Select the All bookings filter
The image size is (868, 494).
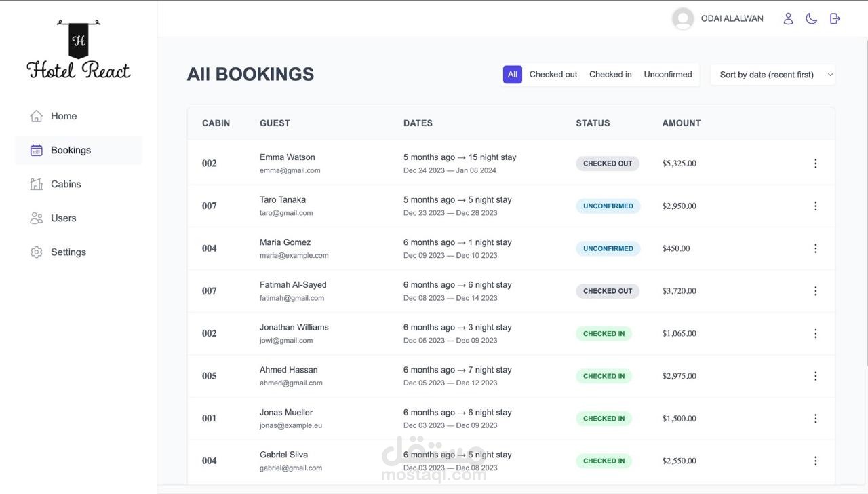click(512, 75)
